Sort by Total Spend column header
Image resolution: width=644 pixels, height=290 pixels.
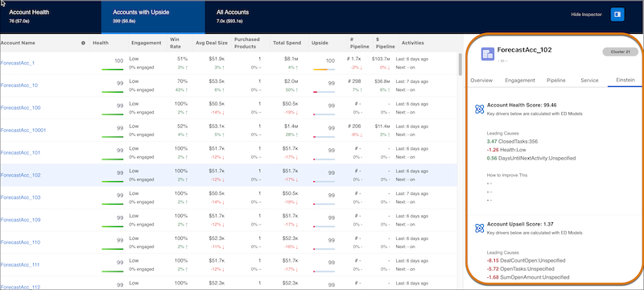coord(287,43)
